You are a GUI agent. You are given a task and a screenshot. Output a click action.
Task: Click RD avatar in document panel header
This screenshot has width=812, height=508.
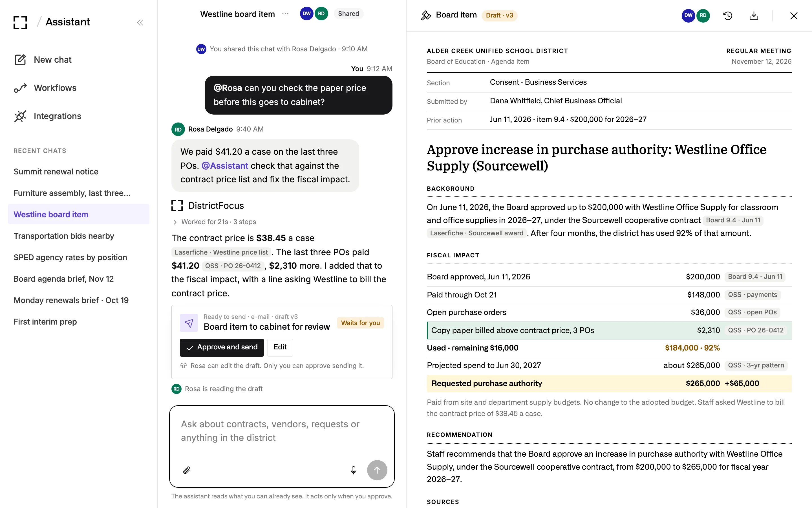pyautogui.click(x=703, y=16)
